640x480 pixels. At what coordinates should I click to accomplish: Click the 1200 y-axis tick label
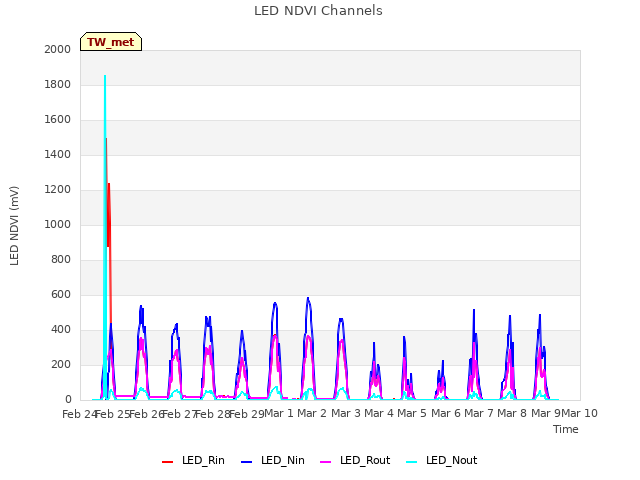[x=58, y=190]
